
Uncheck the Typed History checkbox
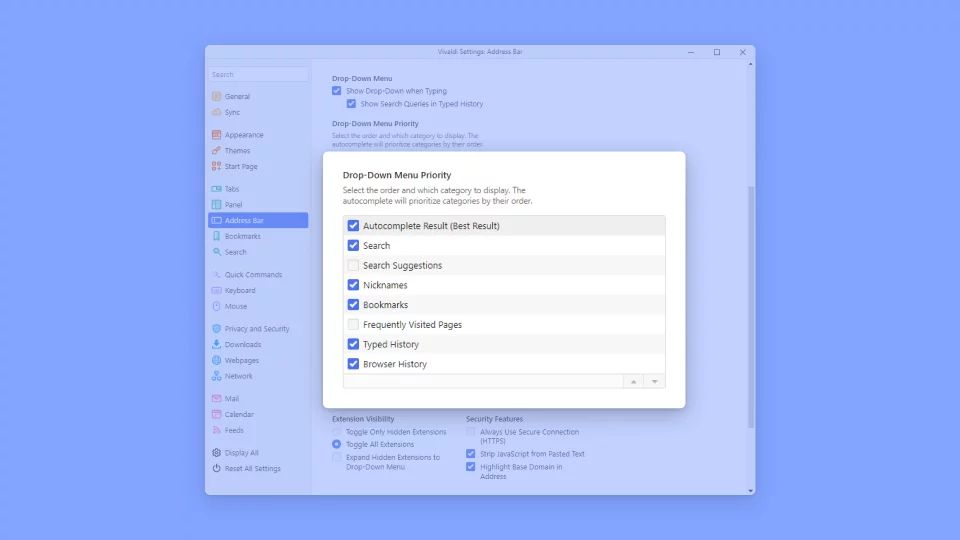pos(353,345)
